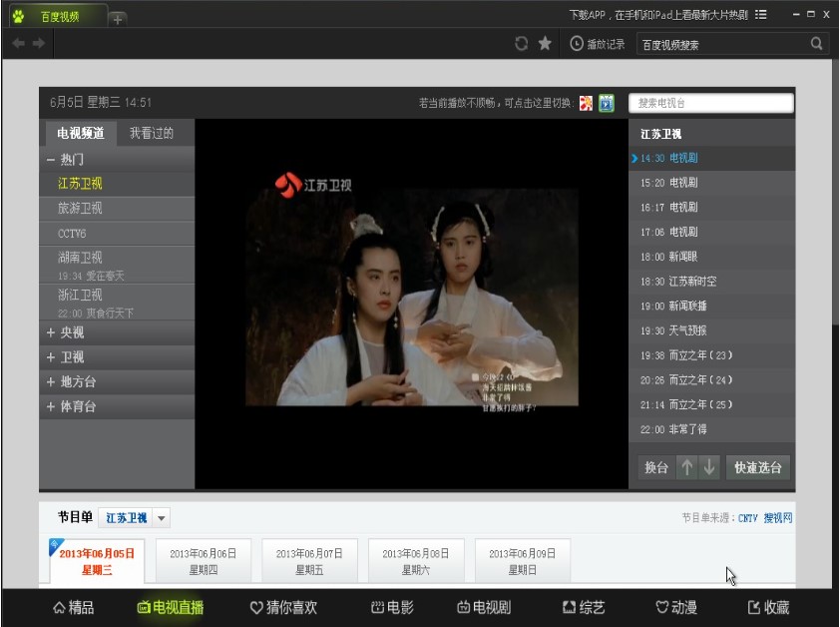The image size is (840, 627).
Task: Click the page vertical scrollbar
Action: pyautogui.click(x=835, y=191)
